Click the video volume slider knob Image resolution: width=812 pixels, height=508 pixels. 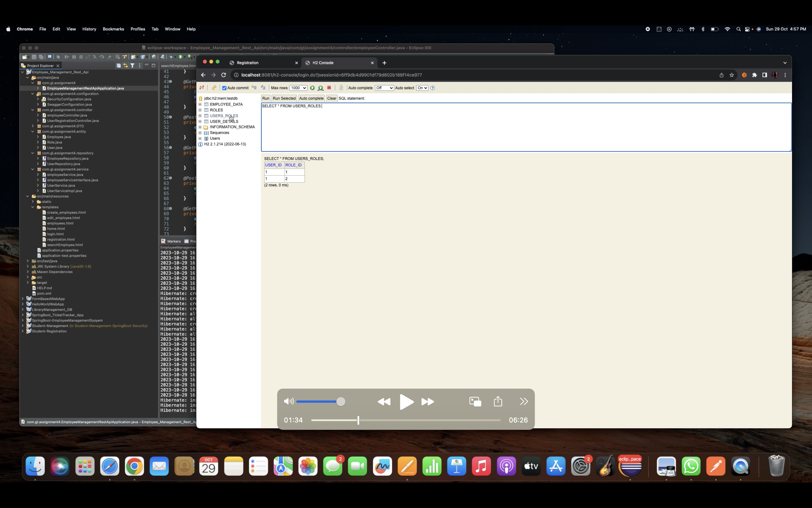pyautogui.click(x=341, y=402)
